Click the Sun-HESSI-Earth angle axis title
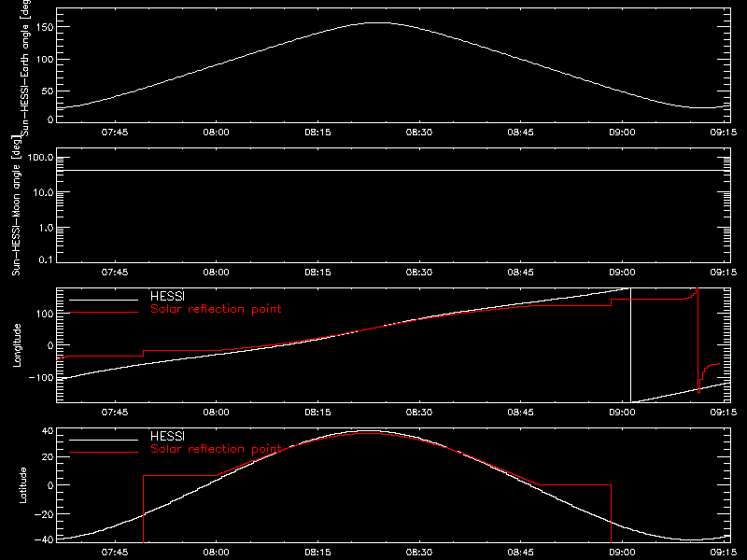The image size is (747, 560). point(25,68)
